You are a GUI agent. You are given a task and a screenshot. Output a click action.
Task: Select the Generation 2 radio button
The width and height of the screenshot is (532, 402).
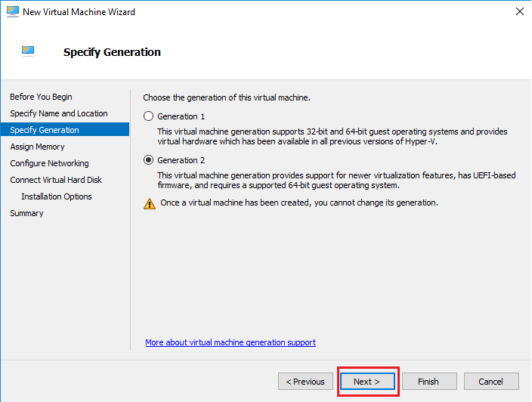(148, 160)
